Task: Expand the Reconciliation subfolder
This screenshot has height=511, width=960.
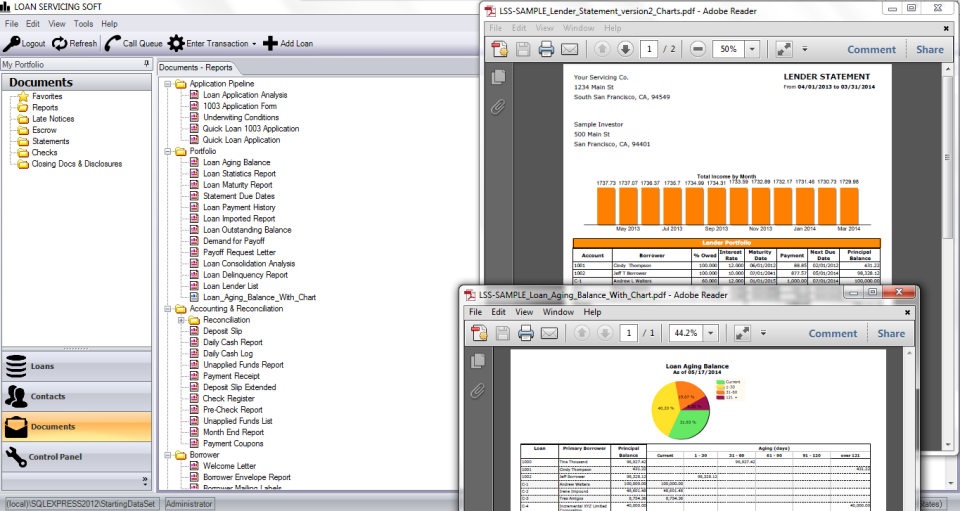Action: click(x=181, y=320)
